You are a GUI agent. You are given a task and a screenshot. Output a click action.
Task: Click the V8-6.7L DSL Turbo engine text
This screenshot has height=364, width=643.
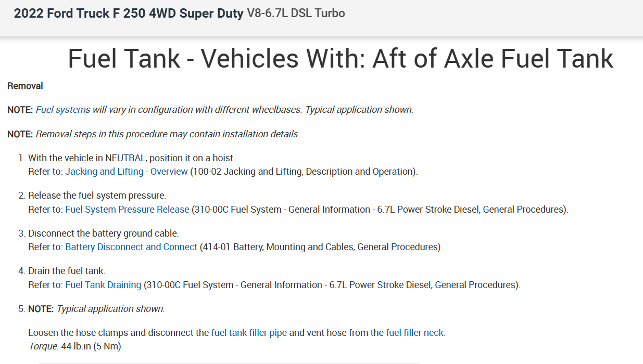coord(296,14)
